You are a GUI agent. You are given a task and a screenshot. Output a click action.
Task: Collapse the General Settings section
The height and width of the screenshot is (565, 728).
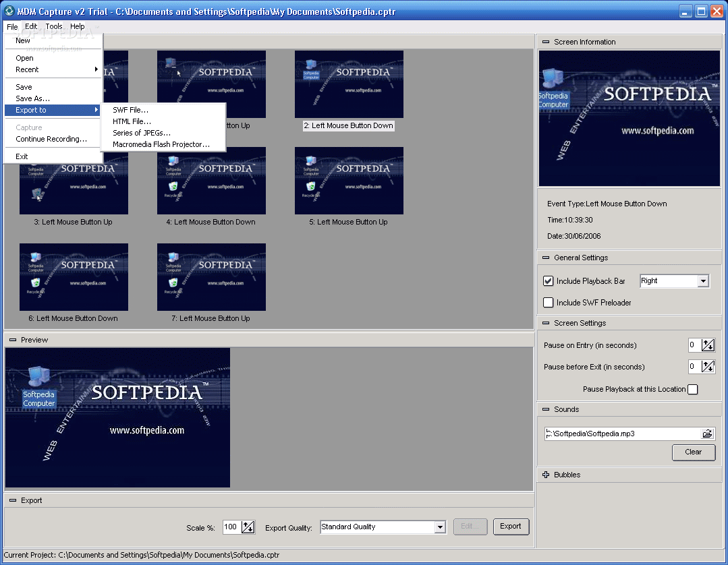pyautogui.click(x=546, y=258)
